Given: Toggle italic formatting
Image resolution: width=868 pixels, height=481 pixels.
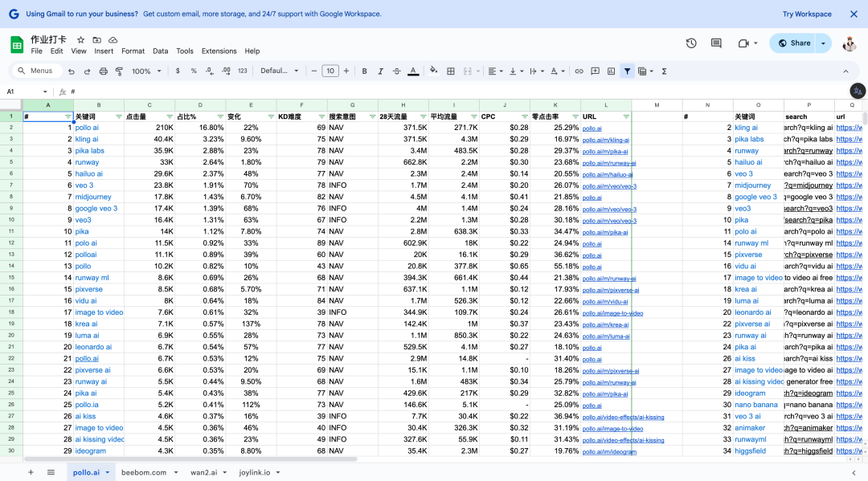Looking at the screenshot, I should tap(380, 71).
